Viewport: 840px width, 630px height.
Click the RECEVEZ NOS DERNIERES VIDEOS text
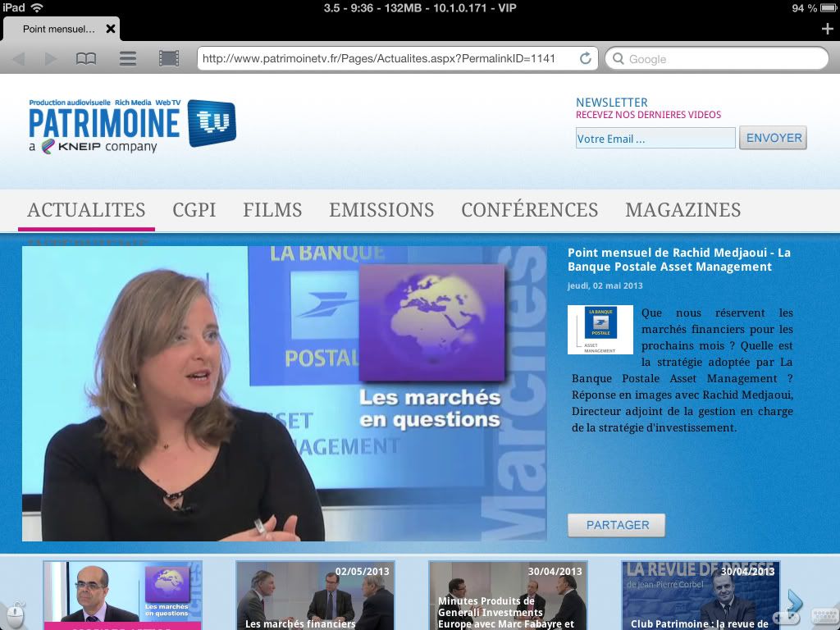[648, 115]
